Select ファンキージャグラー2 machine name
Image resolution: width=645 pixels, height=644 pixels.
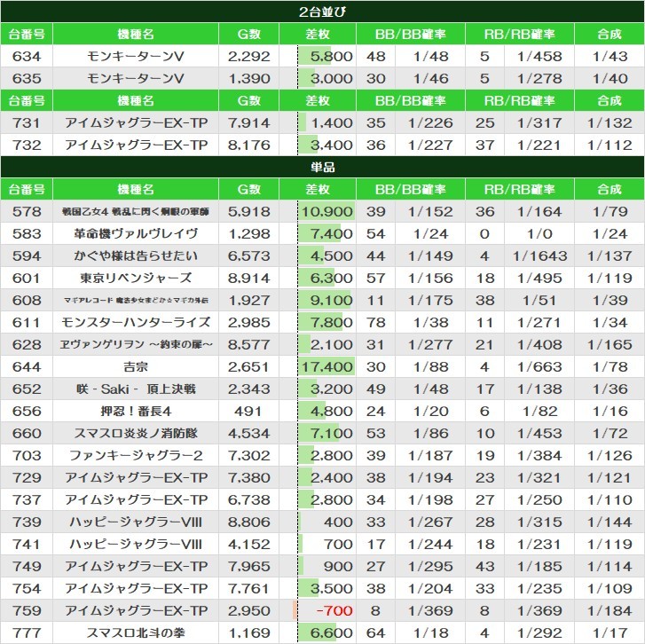point(136,456)
